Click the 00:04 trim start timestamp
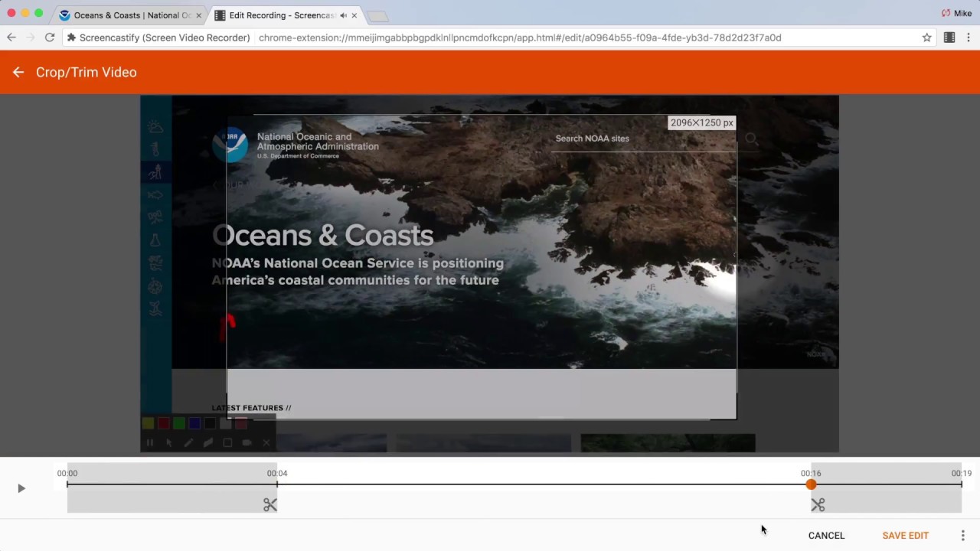 [x=277, y=473]
